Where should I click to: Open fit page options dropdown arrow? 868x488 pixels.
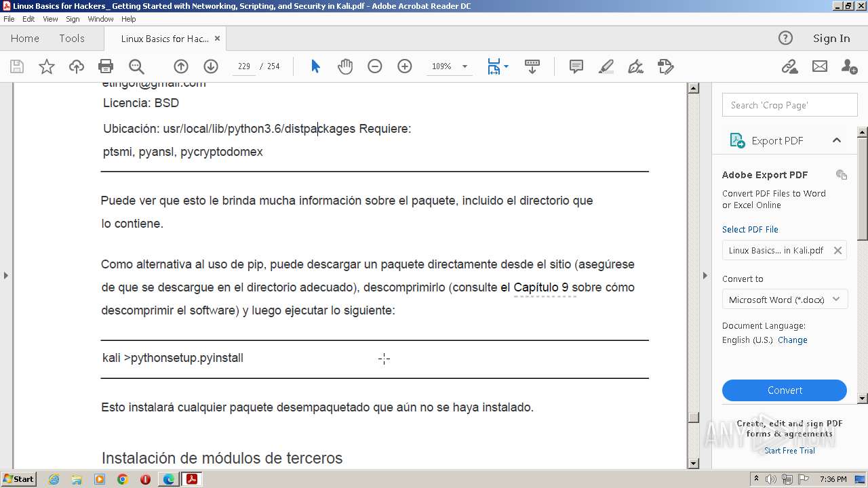[x=506, y=66]
